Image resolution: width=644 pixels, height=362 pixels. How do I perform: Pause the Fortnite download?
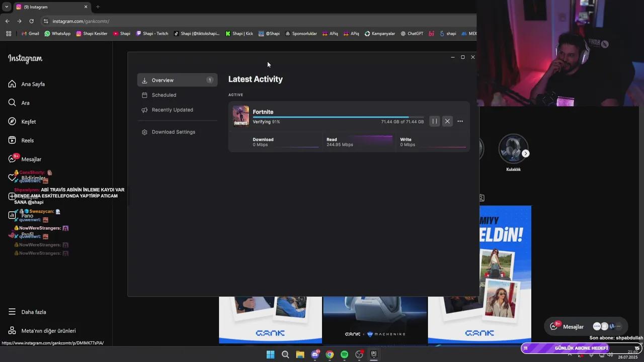coord(434,121)
